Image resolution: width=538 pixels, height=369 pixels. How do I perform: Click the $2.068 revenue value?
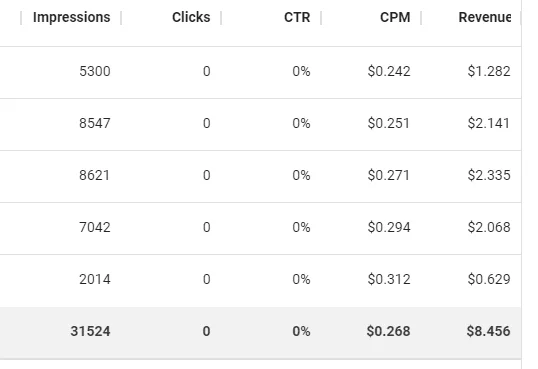489,227
